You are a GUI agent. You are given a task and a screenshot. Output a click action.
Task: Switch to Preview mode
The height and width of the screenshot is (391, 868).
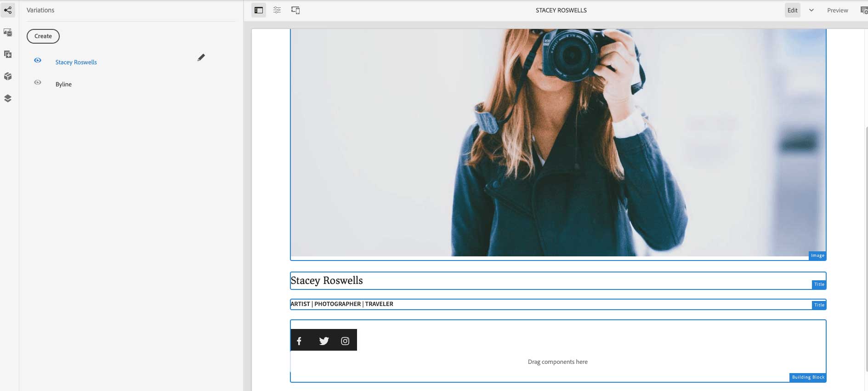pos(837,10)
